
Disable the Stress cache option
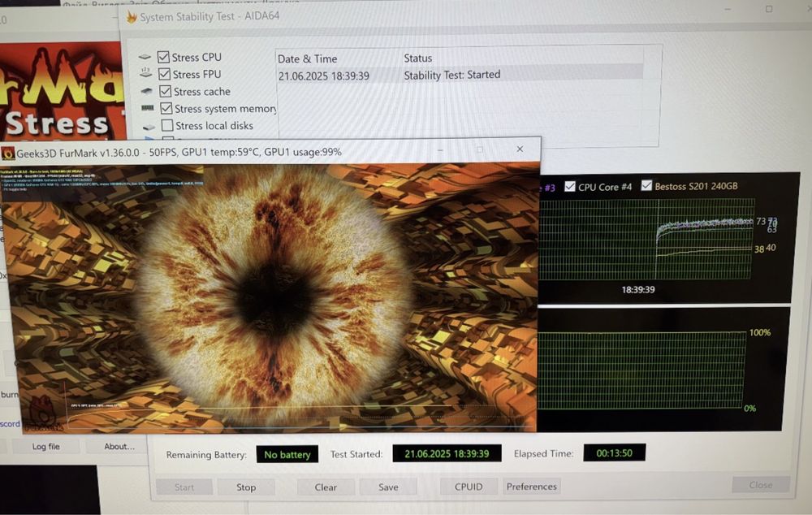pyautogui.click(x=166, y=91)
